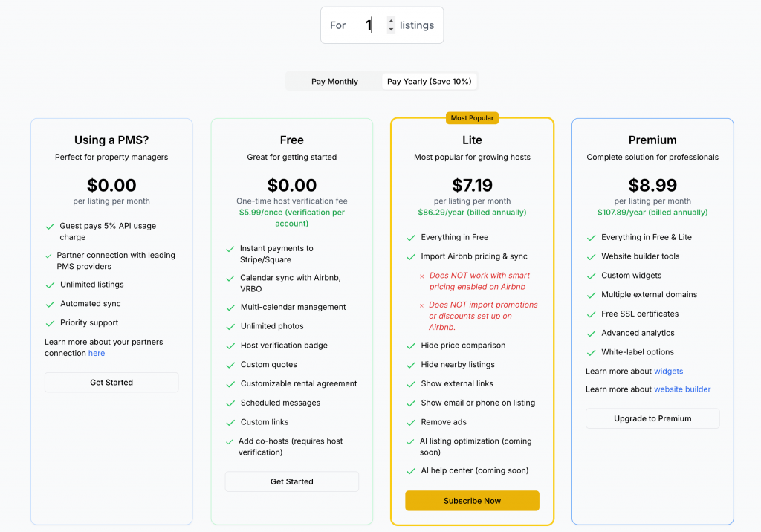The width and height of the screenshot is (761, 532).
Task: Switch to Pay Monthly billing
Action: 334,82
